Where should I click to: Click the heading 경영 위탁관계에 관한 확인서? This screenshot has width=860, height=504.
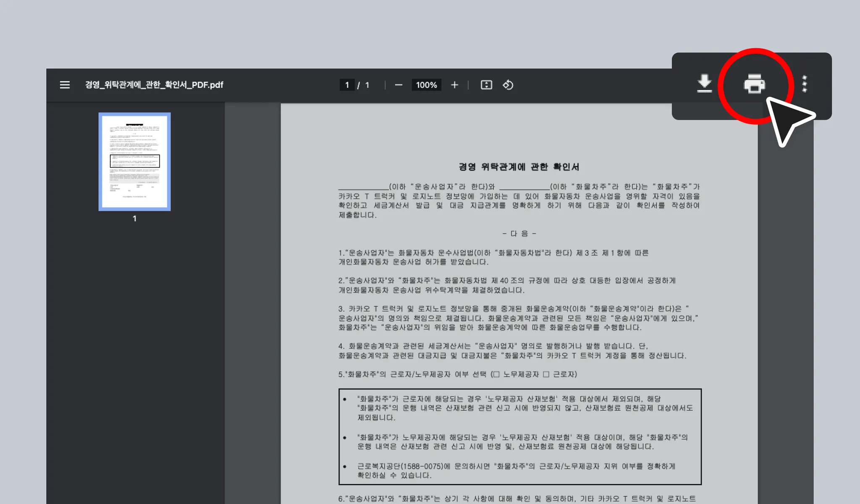click(519, 167)
